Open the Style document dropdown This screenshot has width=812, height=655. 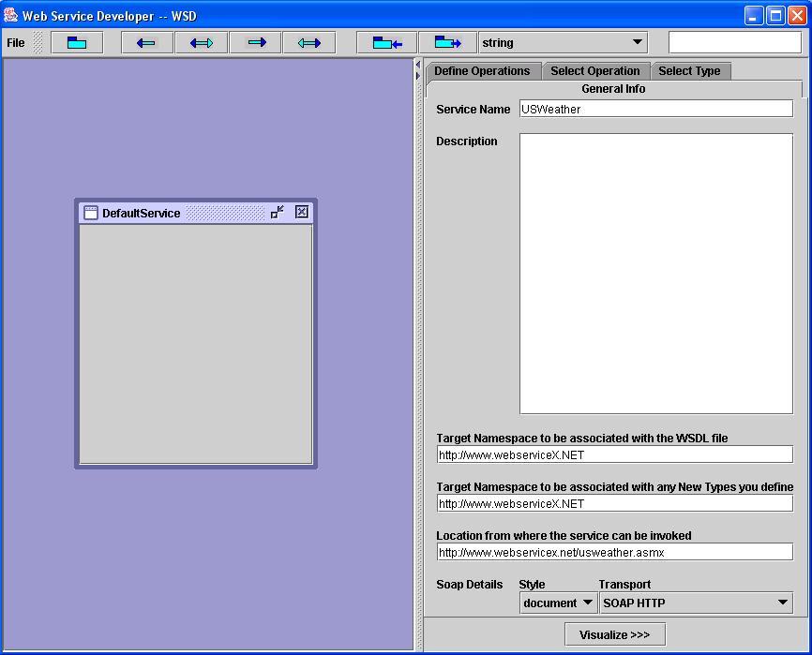pyautogui.click(x=558, y=603)
